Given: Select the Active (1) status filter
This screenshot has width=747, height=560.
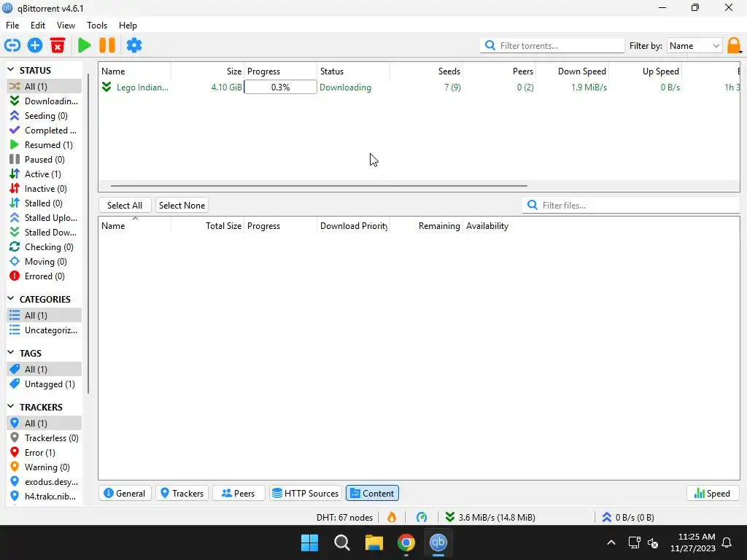Looking at the screenshot, I should [x=44, y=174].
